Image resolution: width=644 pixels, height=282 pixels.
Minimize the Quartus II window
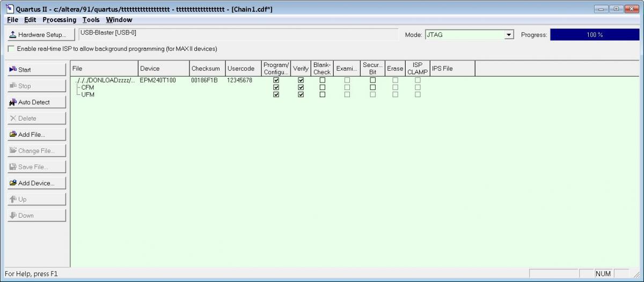pos(602,9)
